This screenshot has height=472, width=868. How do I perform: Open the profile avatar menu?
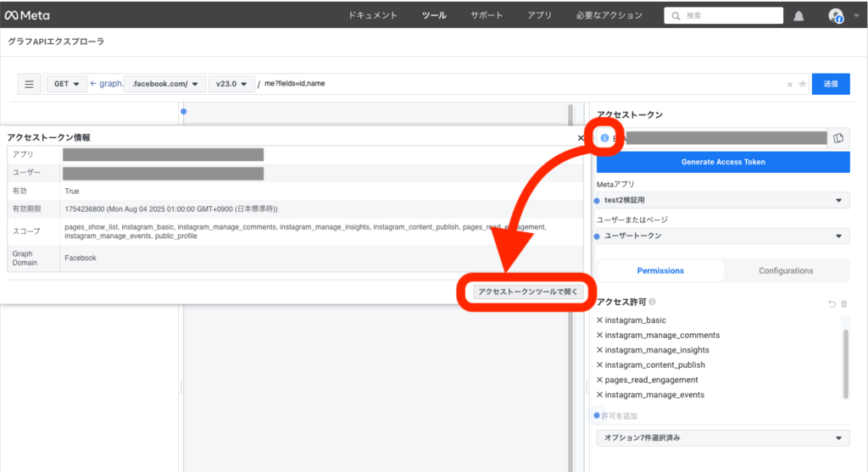(835, 15)
